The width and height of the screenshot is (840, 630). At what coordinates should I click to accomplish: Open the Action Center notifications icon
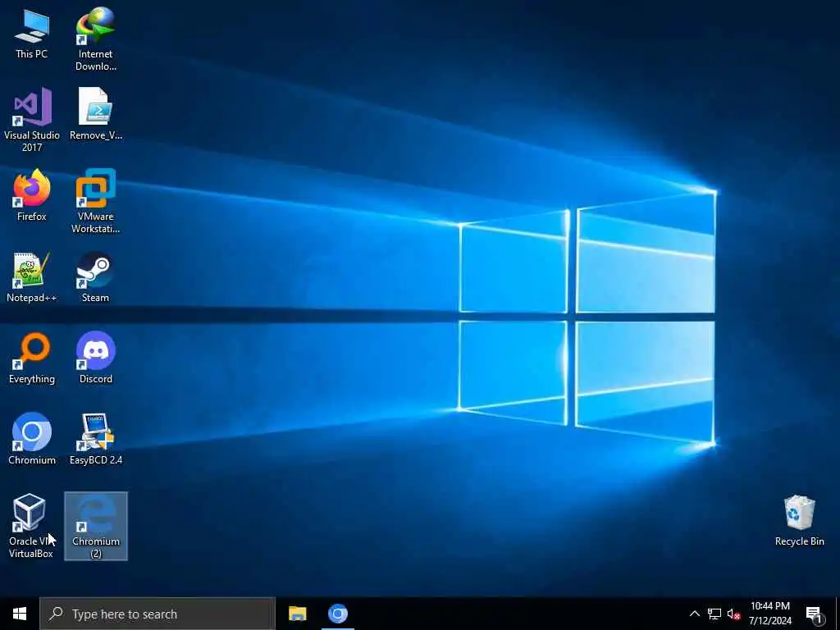[815, 614]
